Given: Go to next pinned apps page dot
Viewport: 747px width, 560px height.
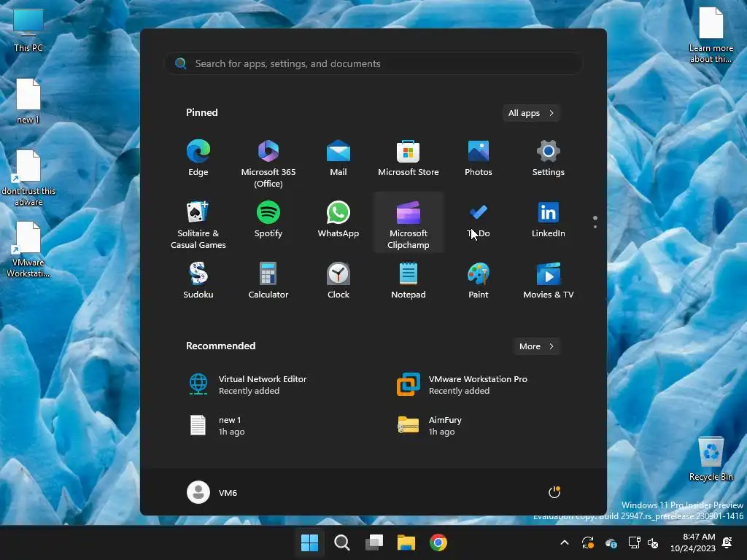Looking at the screenshot, I should pyautogui.click(x=595, y=227).
